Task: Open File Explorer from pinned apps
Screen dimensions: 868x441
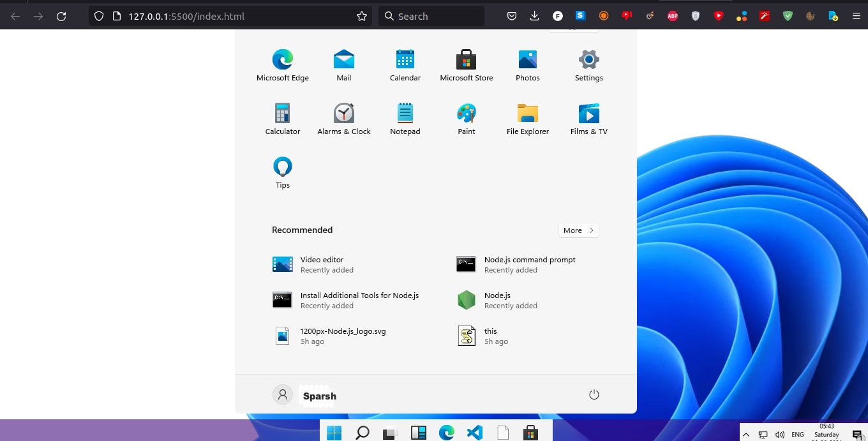Action: 528,119
